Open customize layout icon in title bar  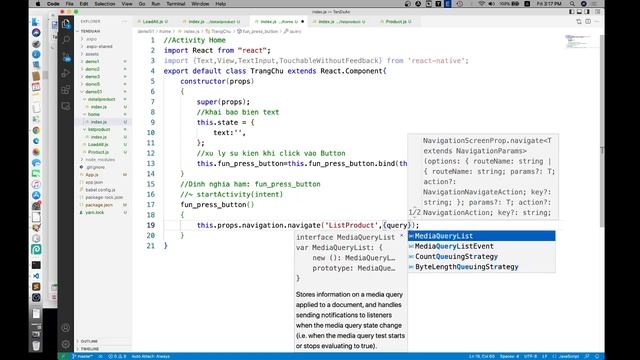pos(597,12)
